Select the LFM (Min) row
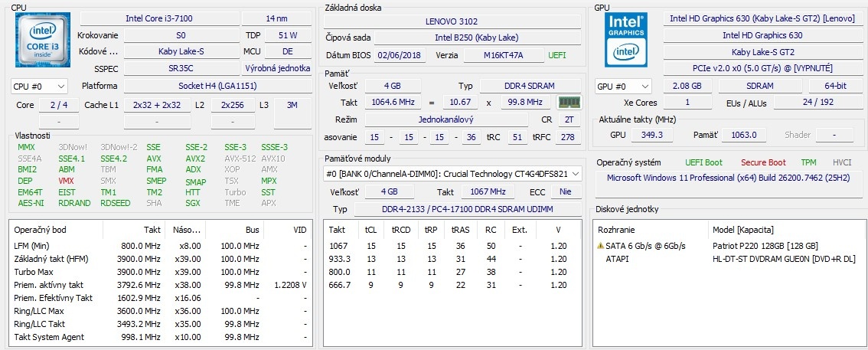The width and height of the screenshot is (868, 350). tap(161, 246)
